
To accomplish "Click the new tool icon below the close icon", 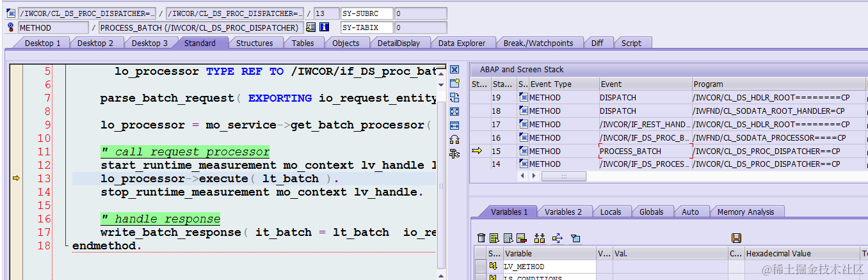I will 454,84.
